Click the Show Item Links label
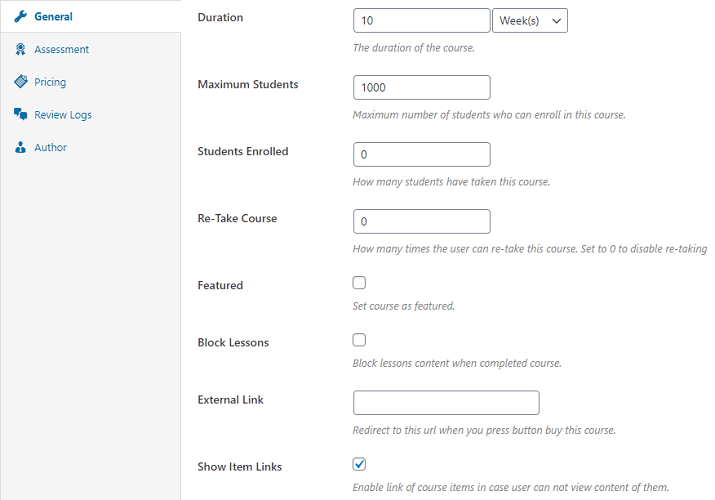715x500 pixels. 240,467
